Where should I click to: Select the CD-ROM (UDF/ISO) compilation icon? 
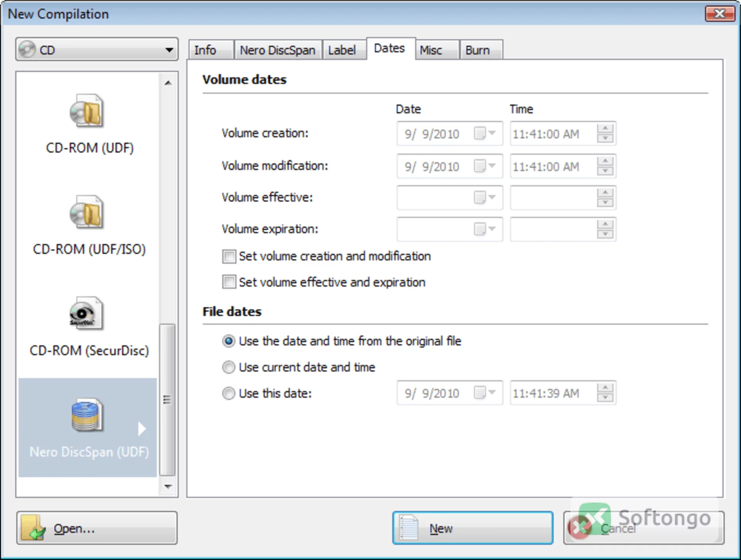87,212
